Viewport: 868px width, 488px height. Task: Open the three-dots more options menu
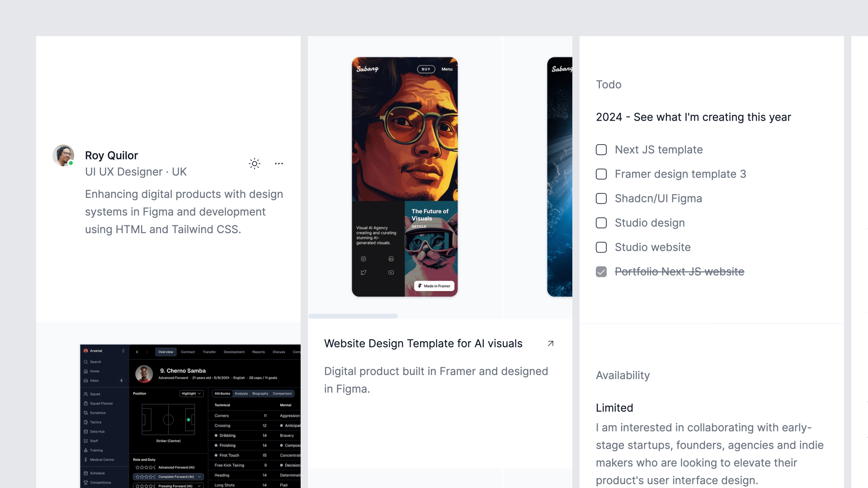[x=279, y=164]
